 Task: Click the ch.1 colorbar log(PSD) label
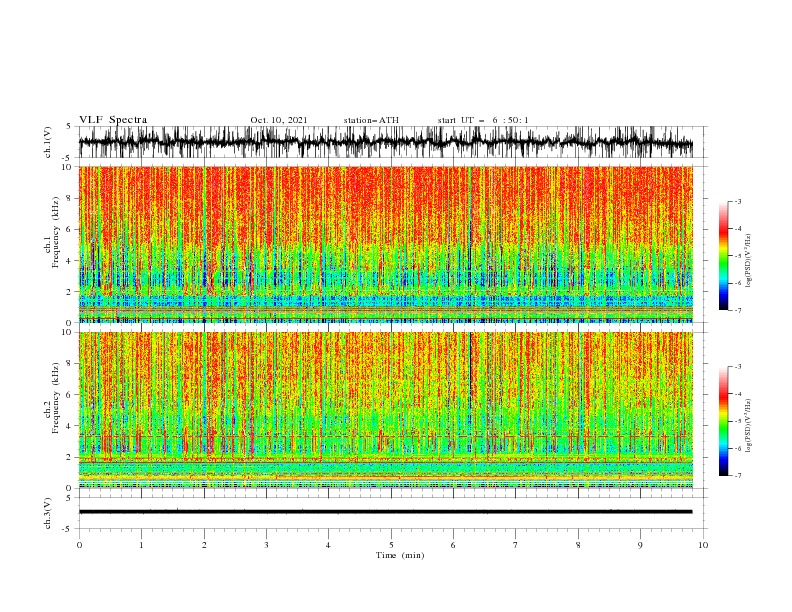pos(749,261)
